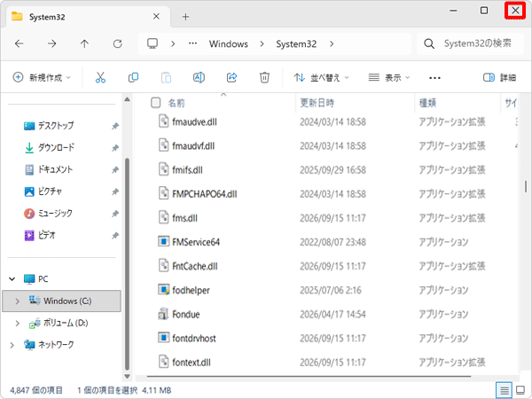This screenshot has height=399, width=532.
Task: Select ボリューム (D:) drive
Action: click(x=66, y=323)
